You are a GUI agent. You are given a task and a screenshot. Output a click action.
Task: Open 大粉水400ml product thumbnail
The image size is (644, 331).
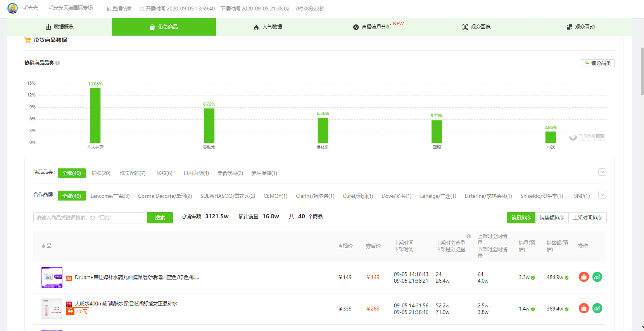click(x=52, y=309)
